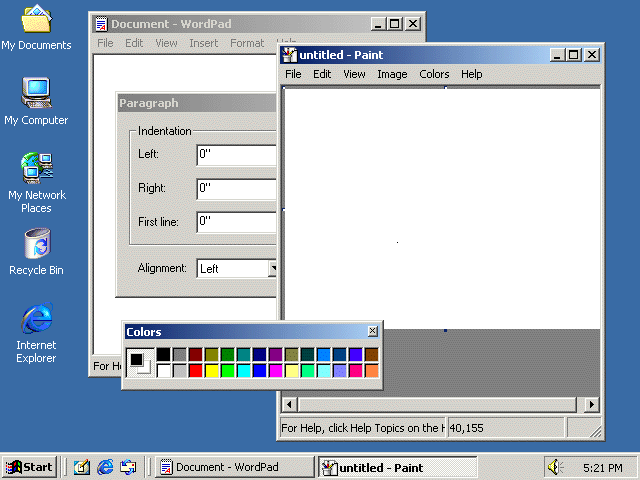
Task: Pick the teal color swatch
Action: tap(243, 354)
